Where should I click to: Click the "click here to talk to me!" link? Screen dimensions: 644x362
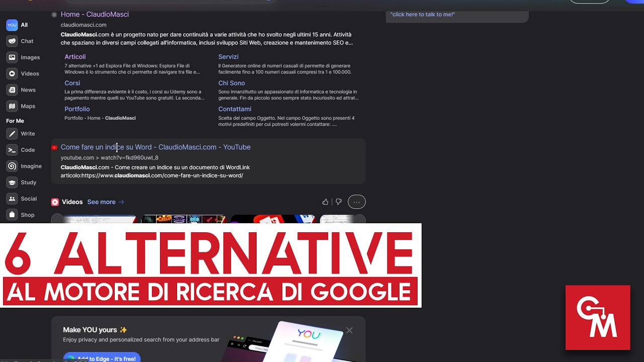tap(423, 14)
